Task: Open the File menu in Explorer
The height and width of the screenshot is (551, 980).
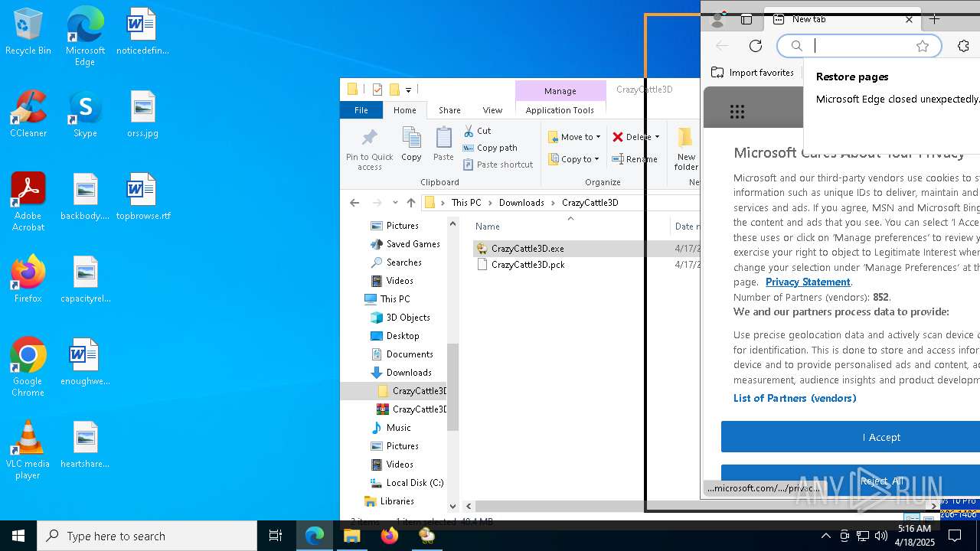Action: [x=361, y=110]
